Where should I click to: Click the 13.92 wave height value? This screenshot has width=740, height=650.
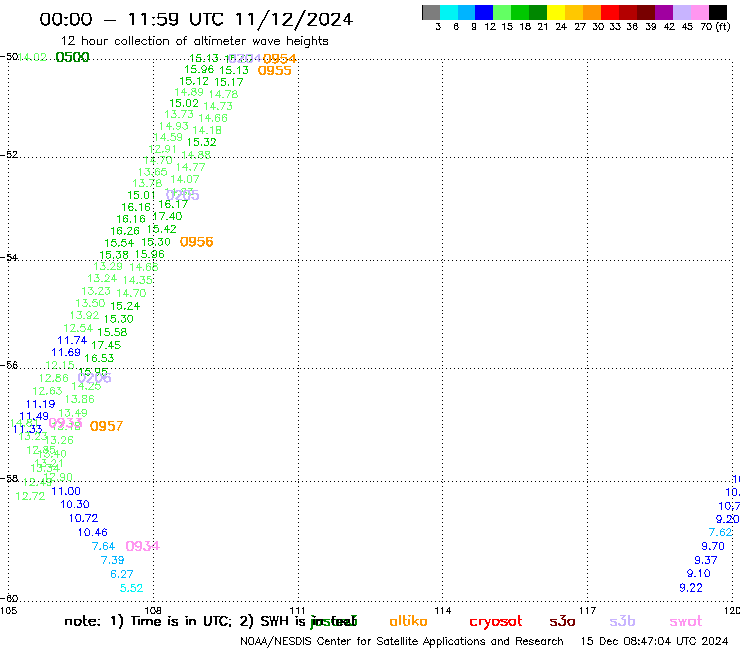[84, 315]
